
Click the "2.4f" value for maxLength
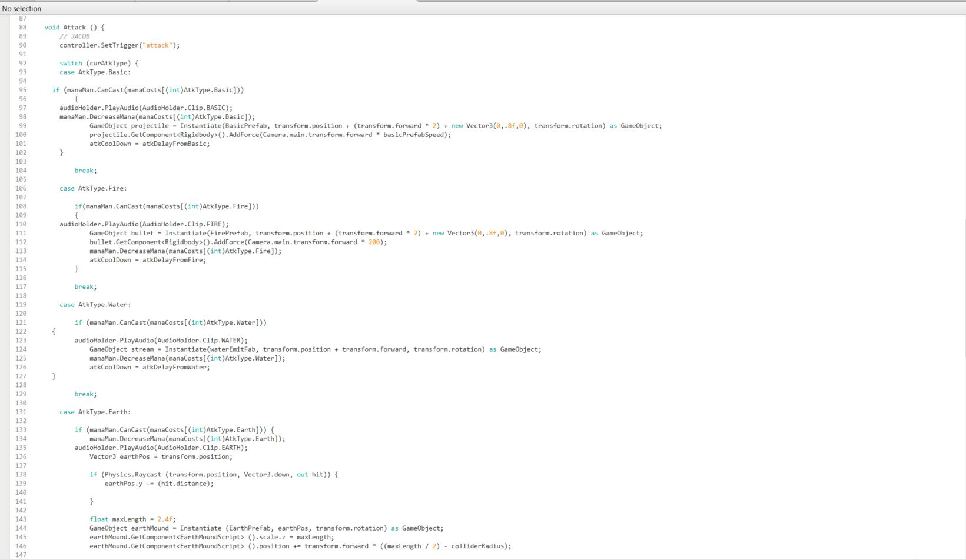165,519
